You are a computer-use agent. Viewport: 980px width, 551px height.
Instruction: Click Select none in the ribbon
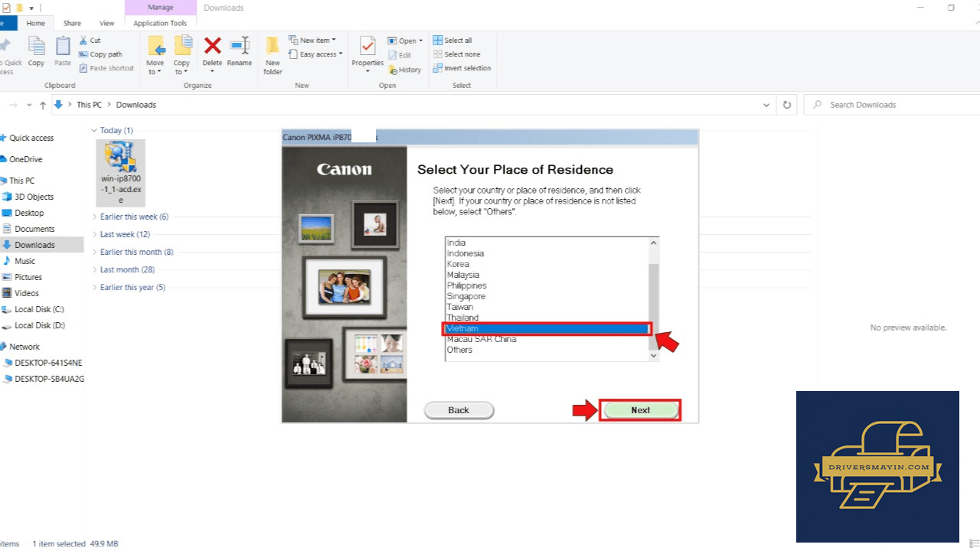(456, 54)
